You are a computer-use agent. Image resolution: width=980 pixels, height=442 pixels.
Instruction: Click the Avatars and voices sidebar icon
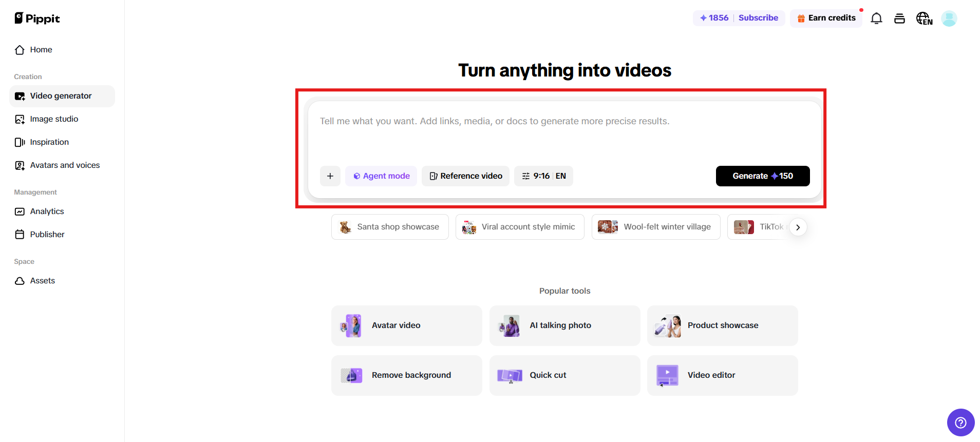tap(20, 165)
